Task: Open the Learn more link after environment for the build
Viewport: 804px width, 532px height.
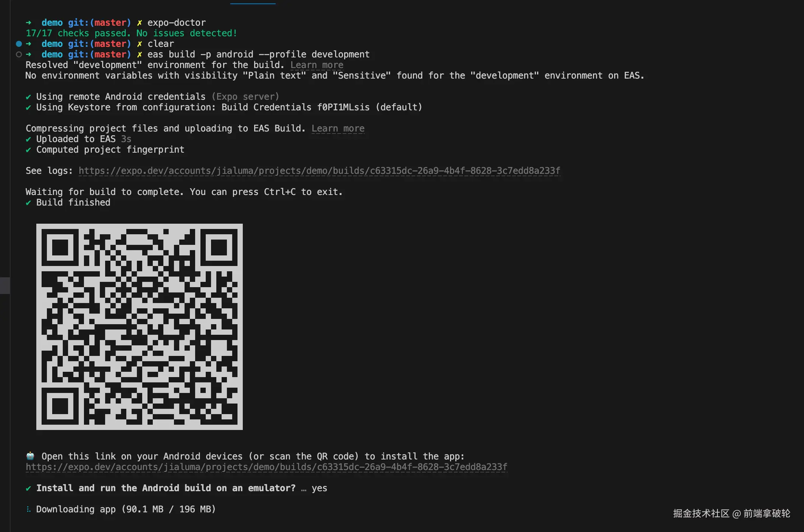Action: click(317, 65)
